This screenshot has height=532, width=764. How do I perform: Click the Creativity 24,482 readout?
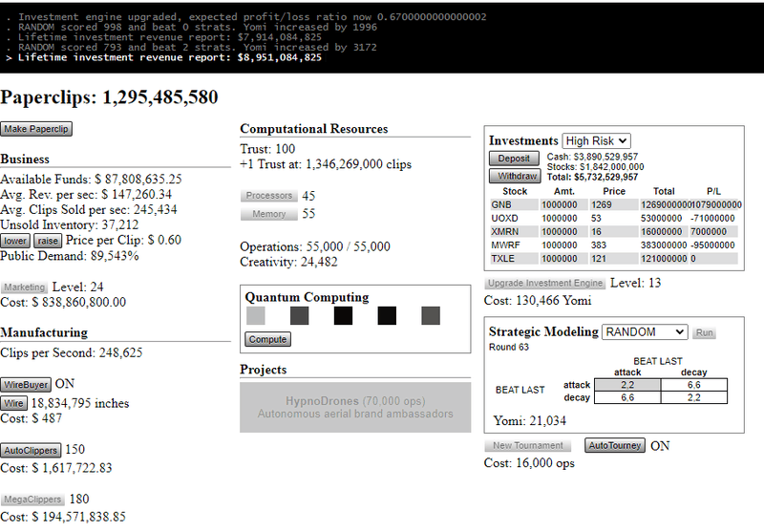coord(289,262)
